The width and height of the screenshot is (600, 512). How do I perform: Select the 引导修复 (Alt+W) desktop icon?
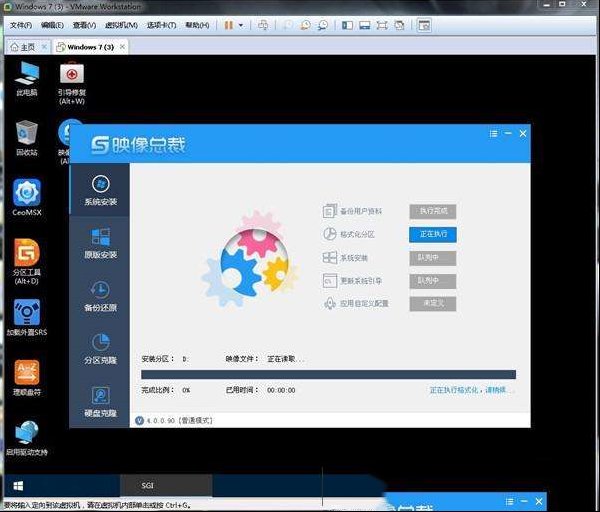(x=72, y=83)
